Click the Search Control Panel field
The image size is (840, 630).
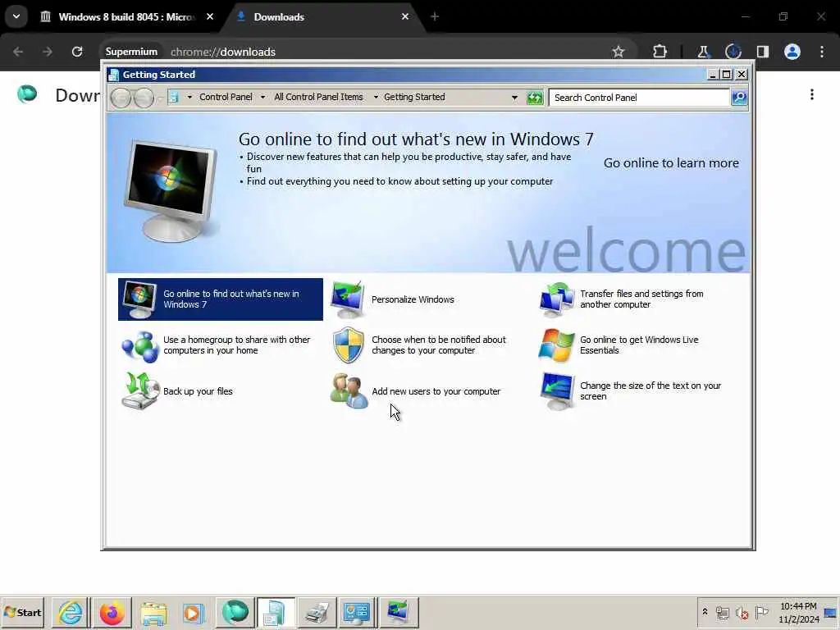click(x=639, y=98)
